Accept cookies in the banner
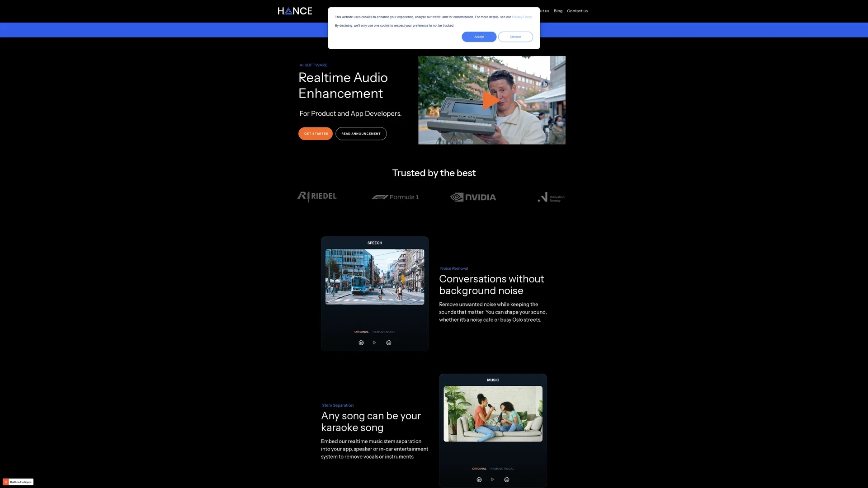 pyautogui.click(x=479, y=37)
